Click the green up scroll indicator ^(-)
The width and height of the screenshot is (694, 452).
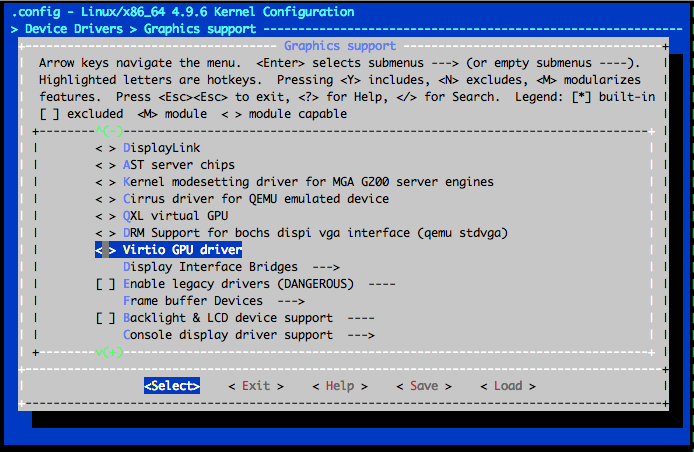109,131
